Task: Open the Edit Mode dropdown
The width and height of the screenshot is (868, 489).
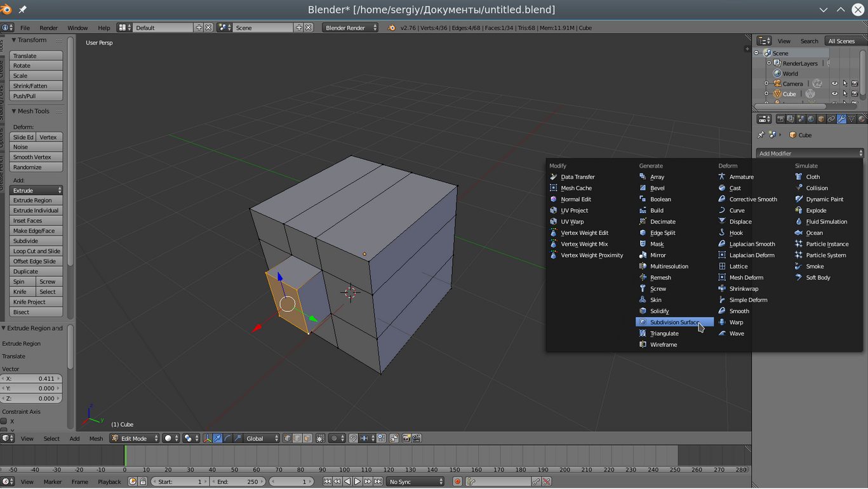Action: pos(134,438)
